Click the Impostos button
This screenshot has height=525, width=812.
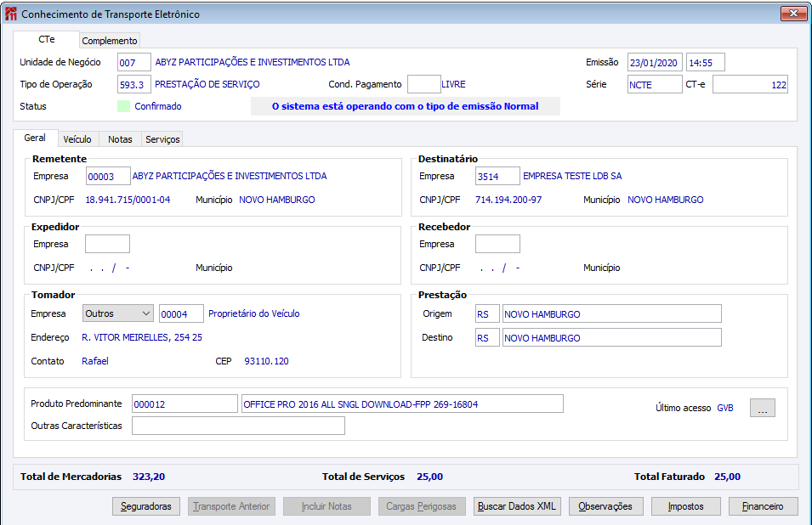pyautogui.click(x=685, y=506)
